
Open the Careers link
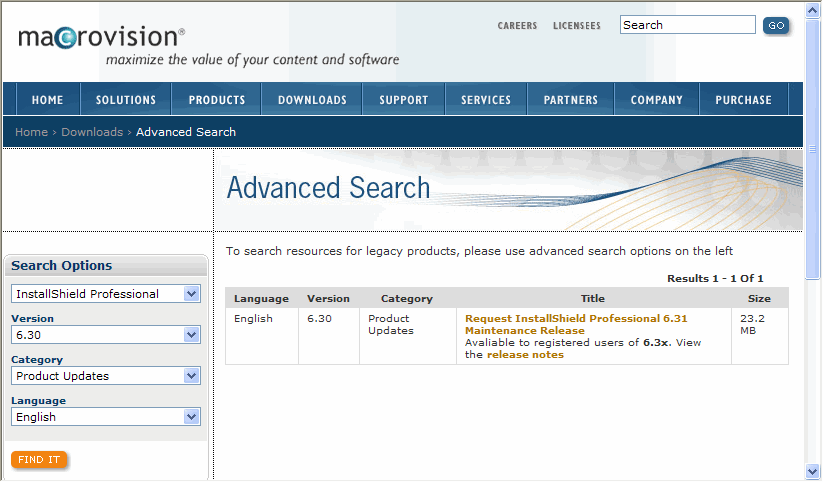click(517, 26)
